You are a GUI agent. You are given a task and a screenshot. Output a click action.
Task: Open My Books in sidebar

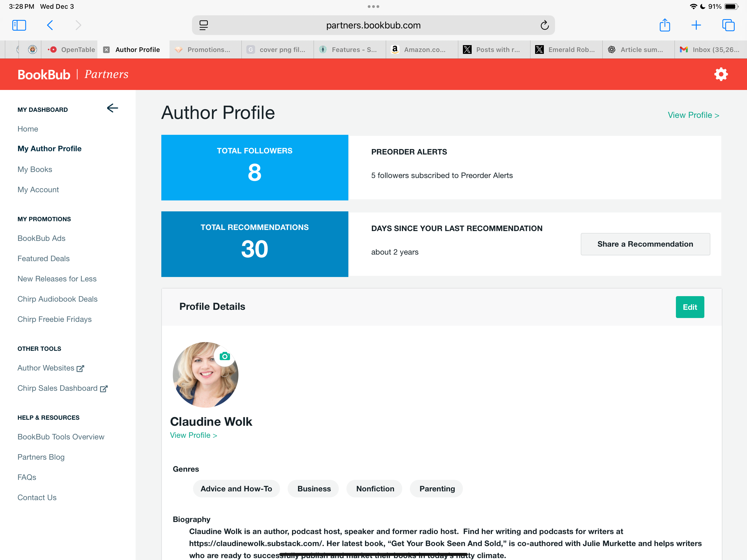coord(35,169)
